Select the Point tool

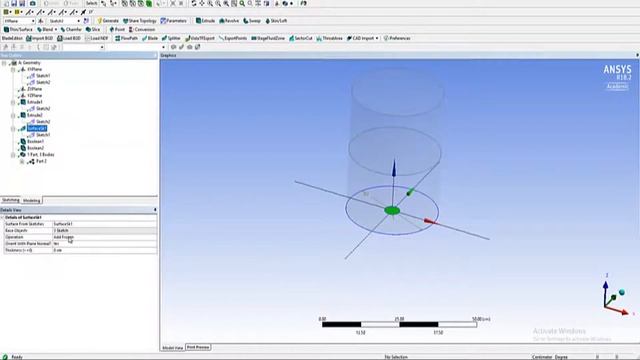[117, 29]
